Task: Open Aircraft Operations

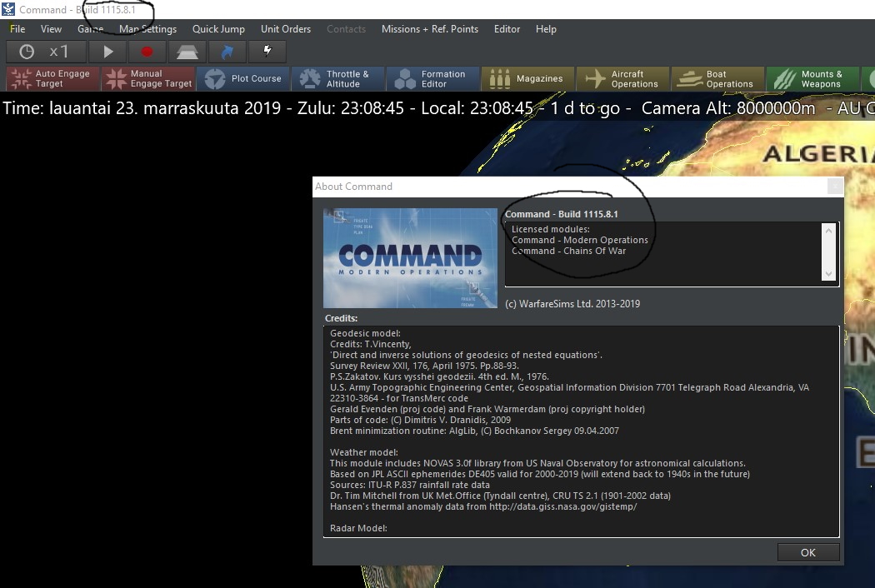Action: coord(622,78)
